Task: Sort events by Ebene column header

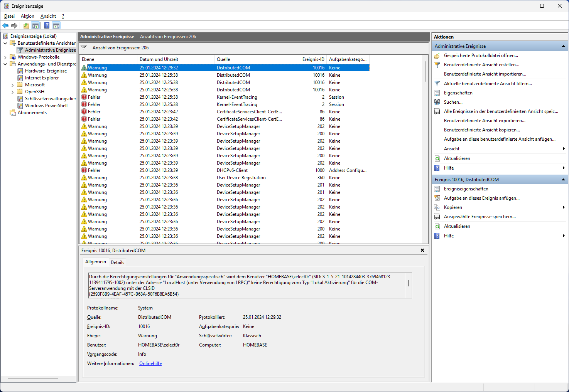Action: (x=108, y=59)
